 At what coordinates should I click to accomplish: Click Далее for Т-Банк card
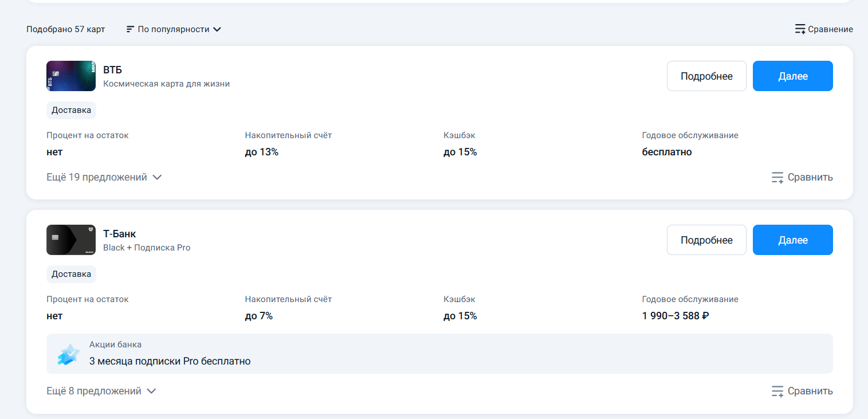coord(793,240)
